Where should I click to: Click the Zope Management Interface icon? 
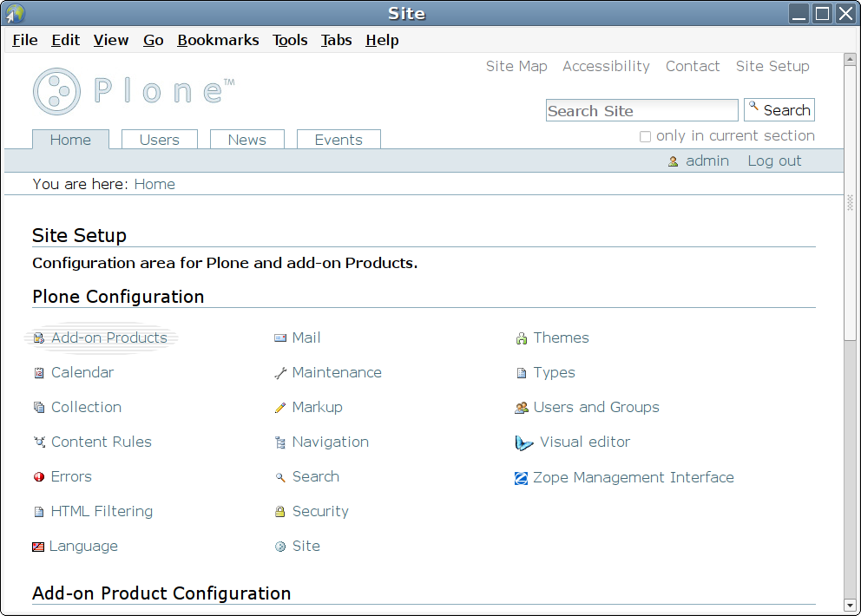coord(522,478)
